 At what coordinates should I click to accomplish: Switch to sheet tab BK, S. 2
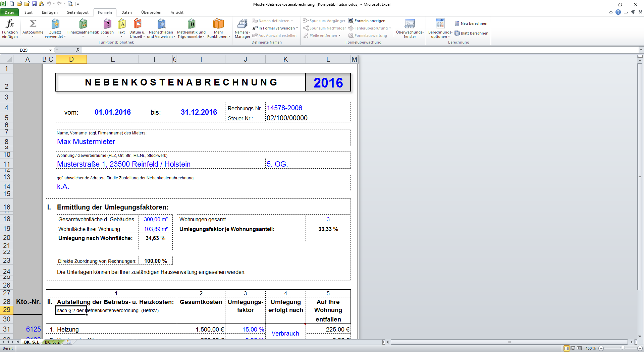pyautogui.click(x=52, y=342)
